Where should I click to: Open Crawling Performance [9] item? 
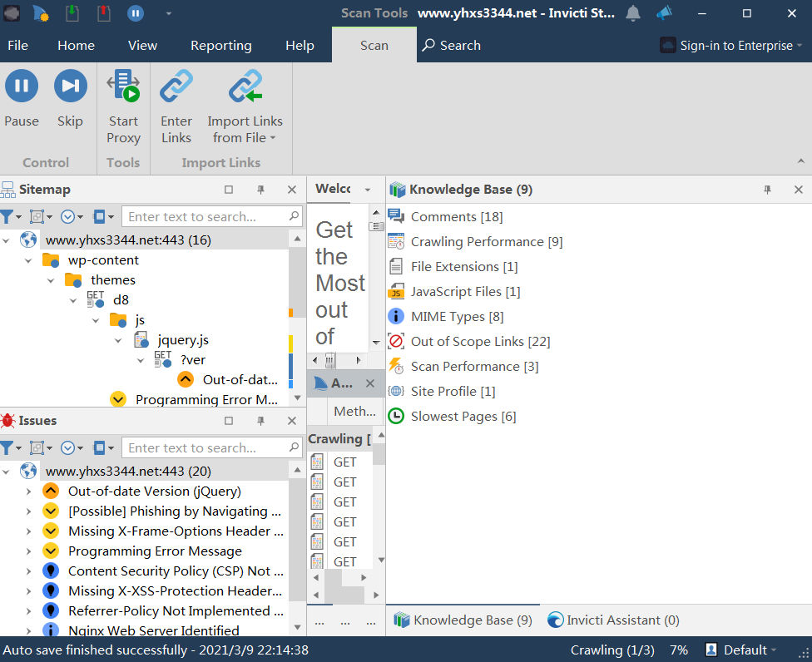click(x=486, y=242)
